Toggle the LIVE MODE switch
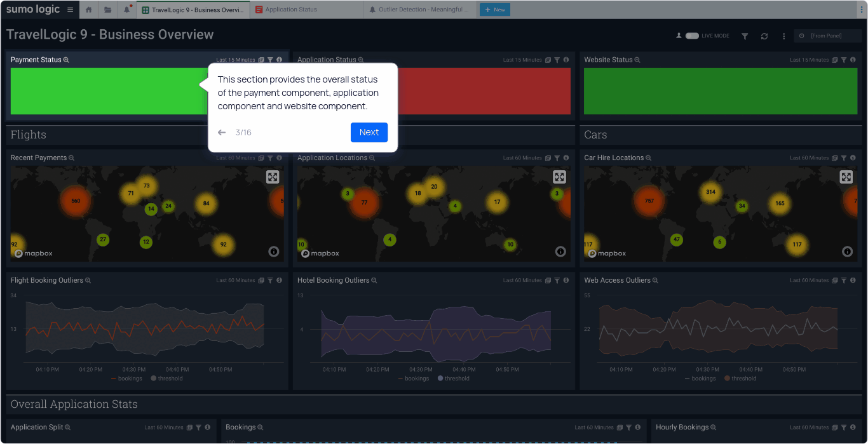 click(x=692, y=36)
